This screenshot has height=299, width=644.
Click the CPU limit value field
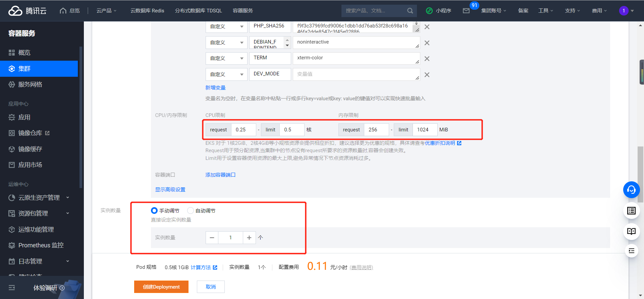point(292,130)
